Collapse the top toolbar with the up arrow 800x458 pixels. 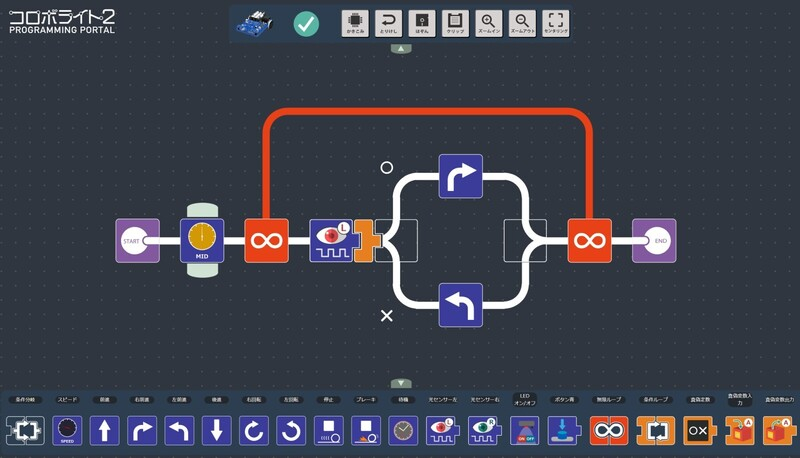400,48
